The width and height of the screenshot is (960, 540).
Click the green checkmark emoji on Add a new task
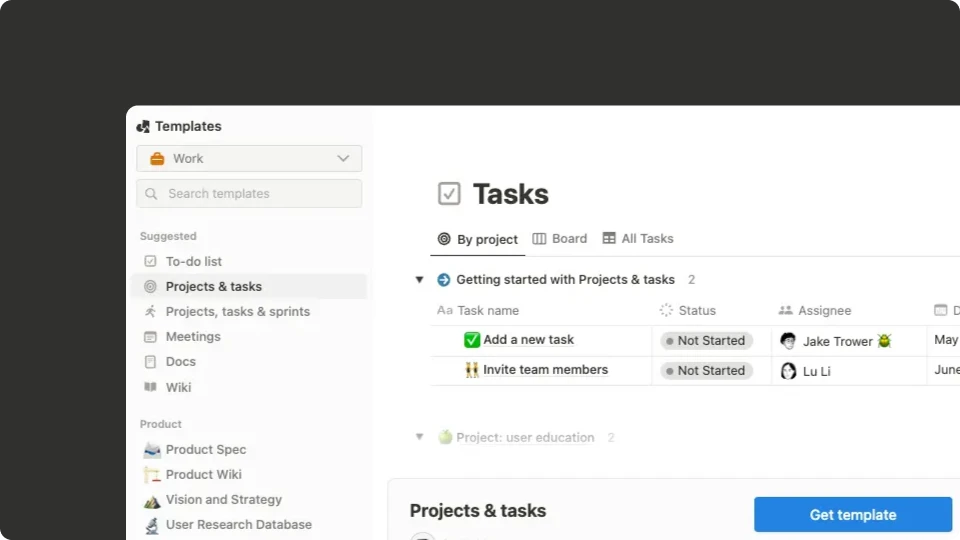click(472, 340)
